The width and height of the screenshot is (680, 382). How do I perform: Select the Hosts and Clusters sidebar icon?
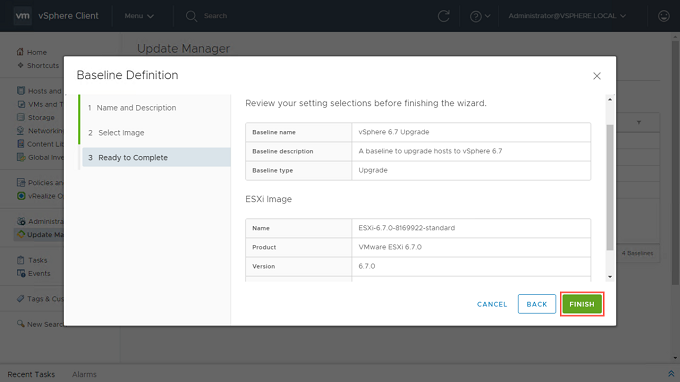[x=21, y=91]
